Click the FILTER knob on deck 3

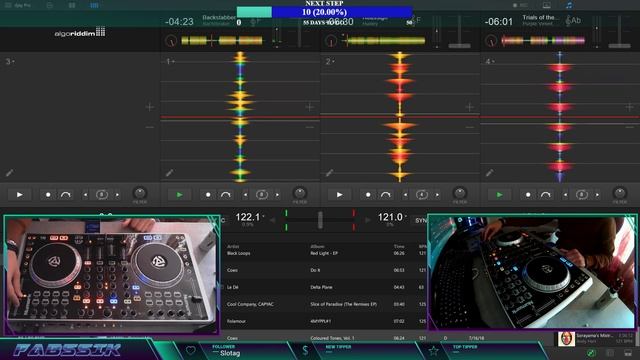[140, 193]
